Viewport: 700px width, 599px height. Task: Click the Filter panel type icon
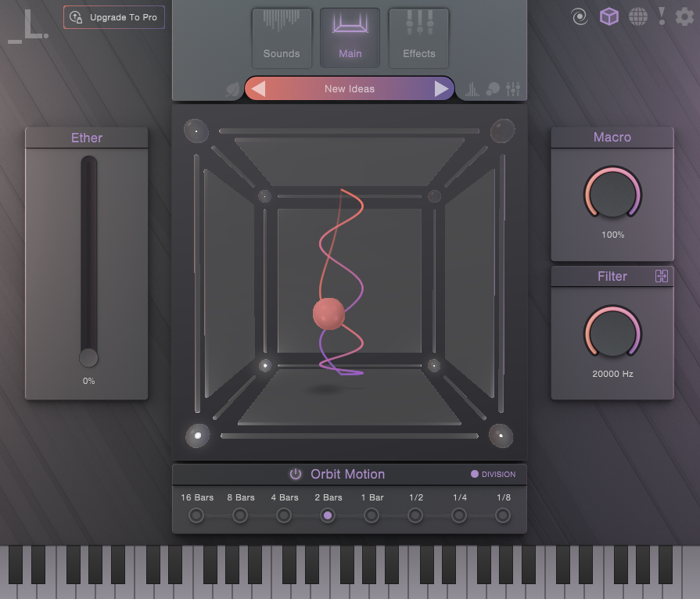click(x=662, y=276)
